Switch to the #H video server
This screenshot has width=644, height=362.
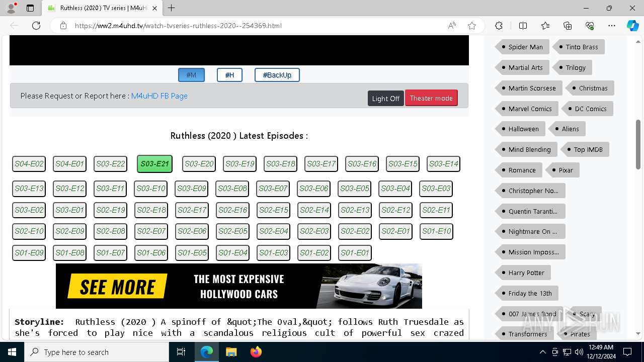pos(229,75)
